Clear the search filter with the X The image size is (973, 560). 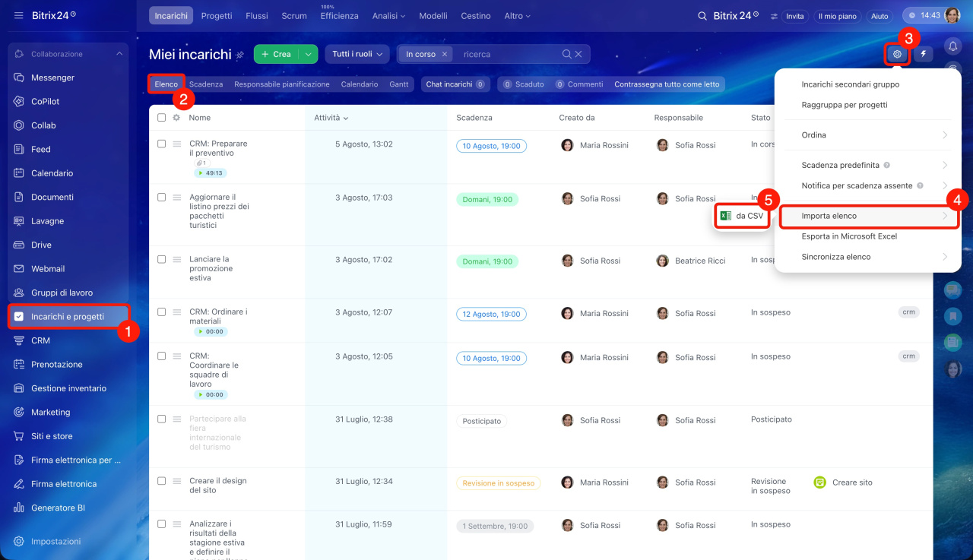point(578,54)
